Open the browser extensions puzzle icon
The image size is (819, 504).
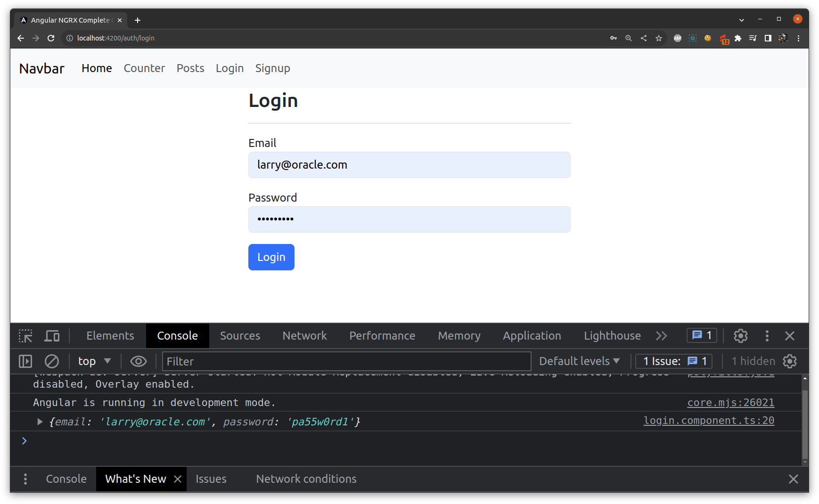(737, 38)
